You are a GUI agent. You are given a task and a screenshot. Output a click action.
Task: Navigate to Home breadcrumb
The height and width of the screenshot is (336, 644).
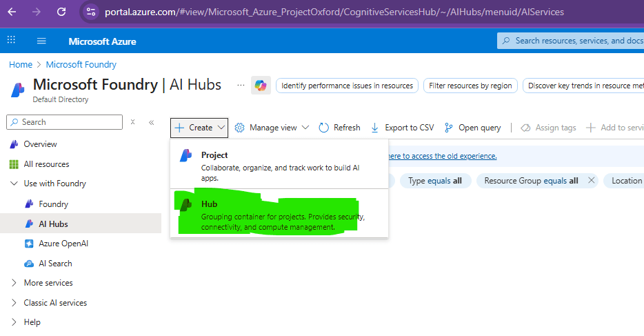coord(21,64)
